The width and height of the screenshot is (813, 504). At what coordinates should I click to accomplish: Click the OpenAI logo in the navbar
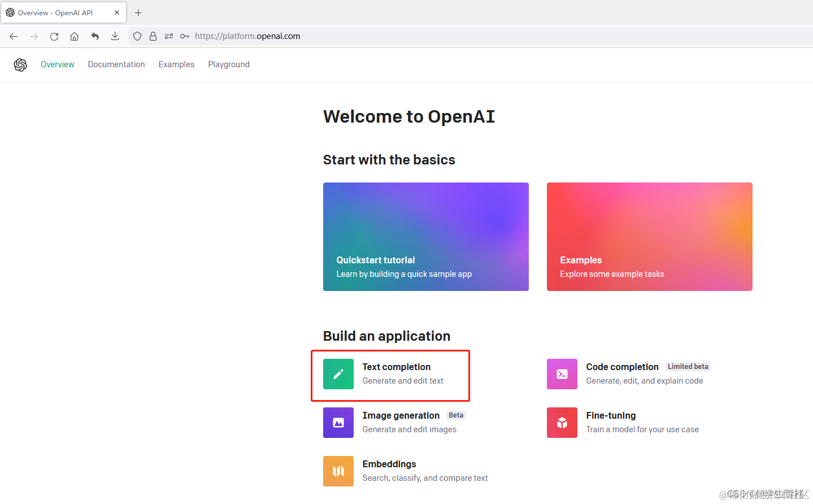click(20, 65)
